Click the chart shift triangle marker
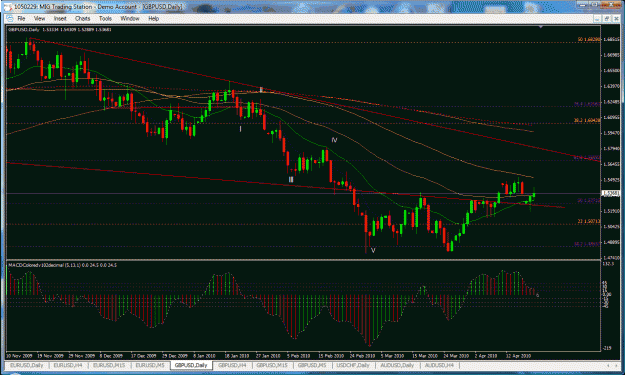Viewport: 625px width, 375px height. pyautogui.click(x=540, y=27)
